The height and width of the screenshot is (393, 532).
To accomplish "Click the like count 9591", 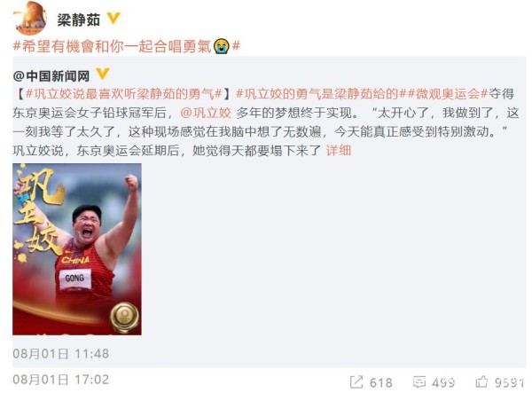I will pyautogui.click(x=510, y=382).
